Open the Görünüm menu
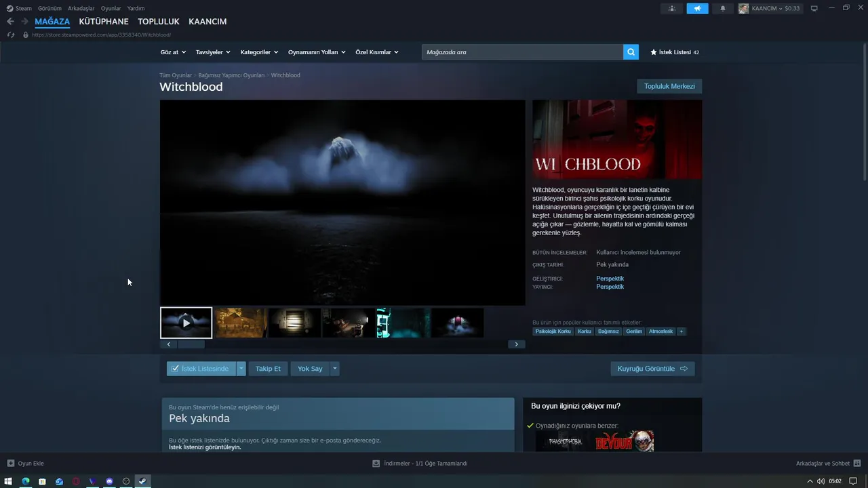The width and height of the screenshot is (868, 488). [x=50, y=8]
